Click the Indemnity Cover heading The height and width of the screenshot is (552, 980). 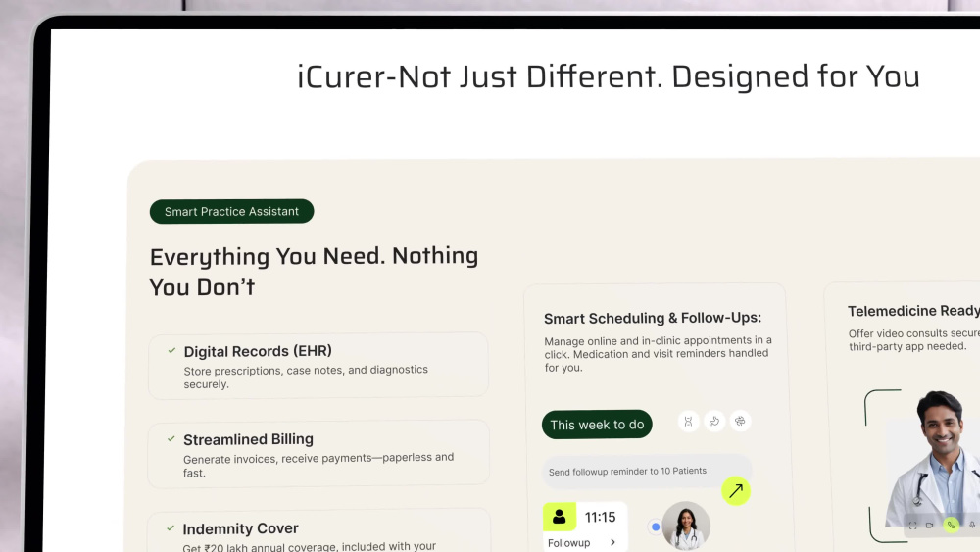(241, 528)
